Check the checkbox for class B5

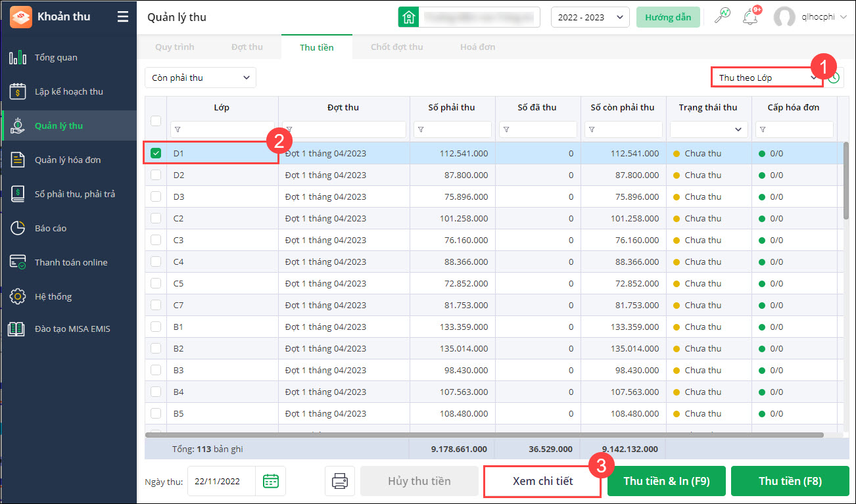[x=156, y=413]
